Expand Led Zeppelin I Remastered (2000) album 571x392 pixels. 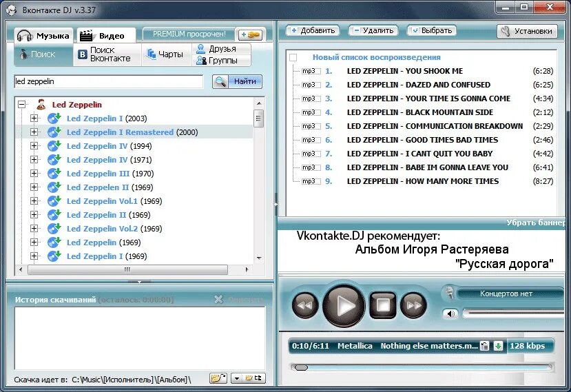(34, 132)
